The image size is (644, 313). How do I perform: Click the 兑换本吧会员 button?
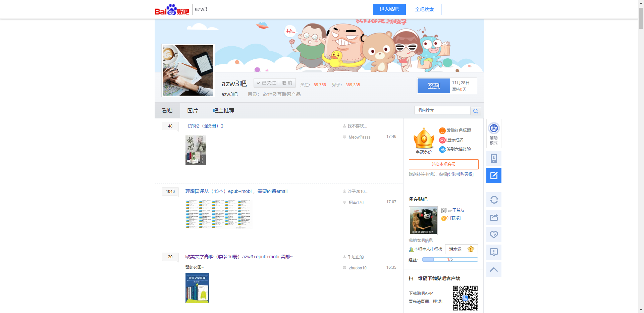click(x=443, y=164)
